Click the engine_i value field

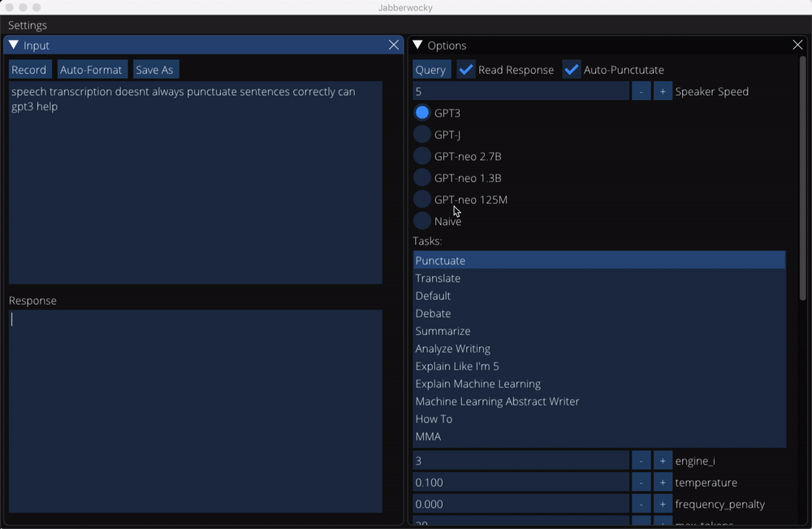pos(521,461)
